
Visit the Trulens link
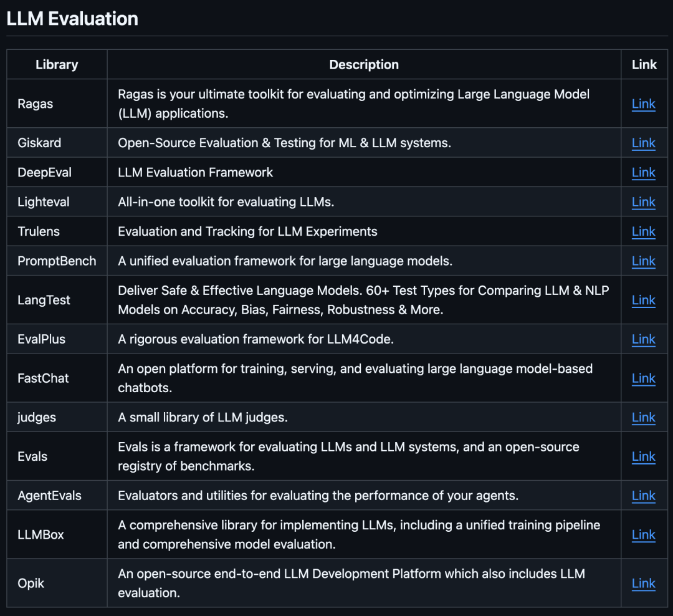(x=643, y=232)
